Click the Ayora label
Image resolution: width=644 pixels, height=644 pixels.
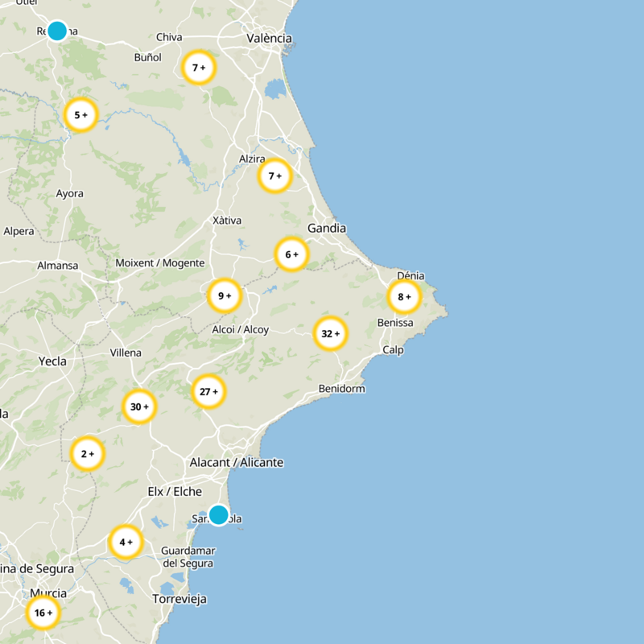69,193
